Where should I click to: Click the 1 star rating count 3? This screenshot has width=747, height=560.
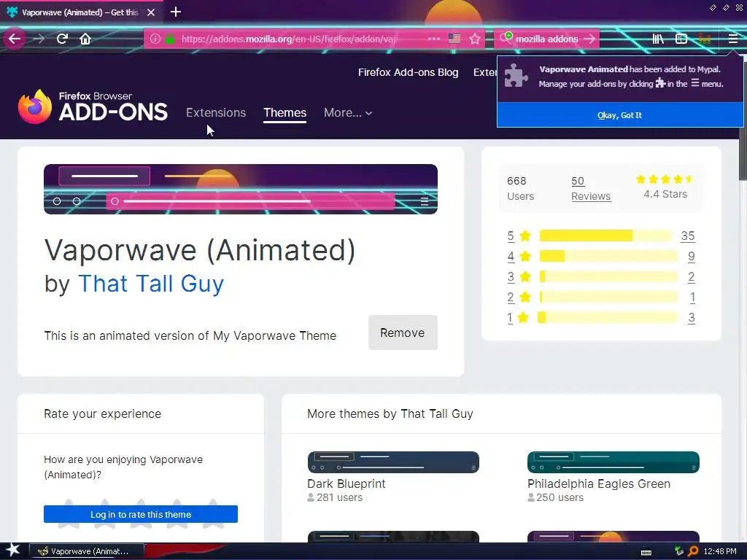[x=692, y=318]
